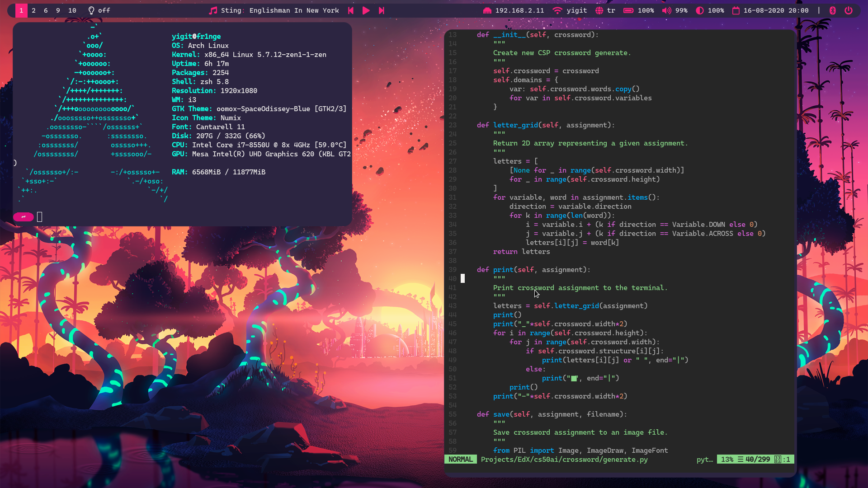Switch to workspace 9
Screen dimensions: 868x488
pos(58,10)
